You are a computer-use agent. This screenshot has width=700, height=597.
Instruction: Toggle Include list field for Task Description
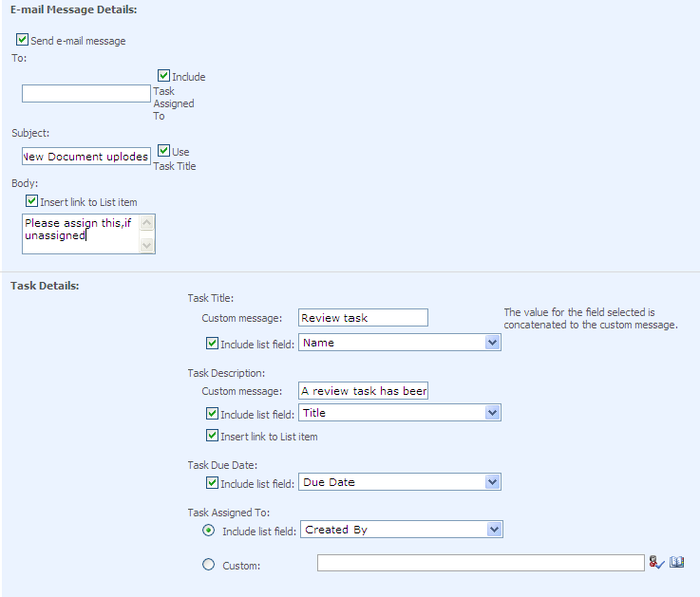click(213, 413)
